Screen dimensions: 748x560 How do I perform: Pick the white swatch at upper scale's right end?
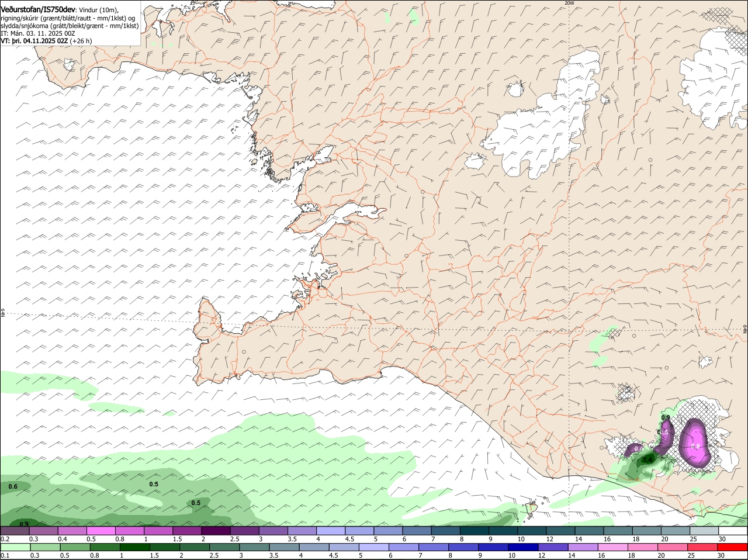tap(733, 531)
